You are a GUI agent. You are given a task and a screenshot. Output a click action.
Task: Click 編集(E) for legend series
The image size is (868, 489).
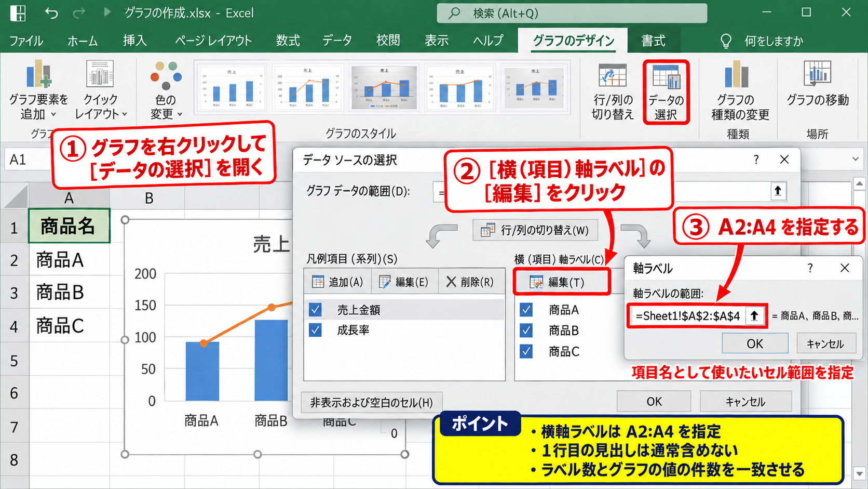click(404, 282)
